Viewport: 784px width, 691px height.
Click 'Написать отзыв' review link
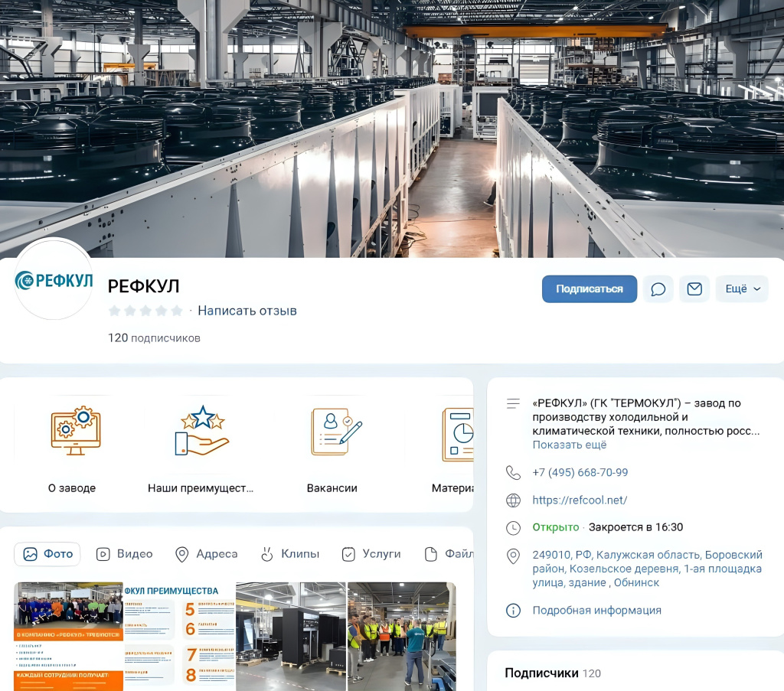pyautogui.click(x=247, y=311)
